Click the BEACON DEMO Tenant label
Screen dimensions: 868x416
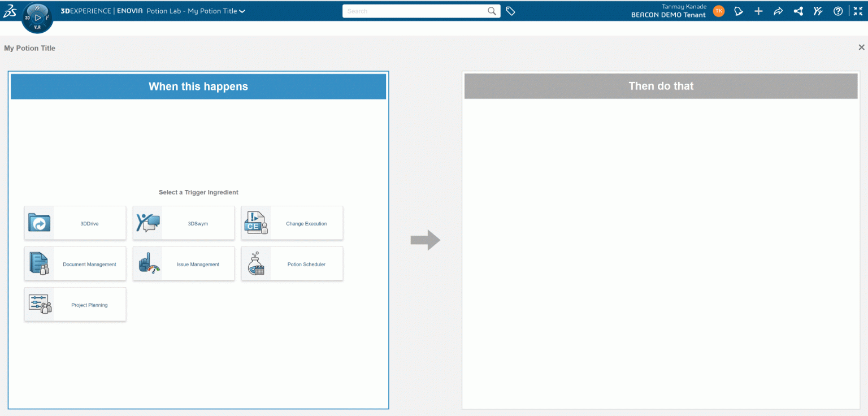(669, 15)
